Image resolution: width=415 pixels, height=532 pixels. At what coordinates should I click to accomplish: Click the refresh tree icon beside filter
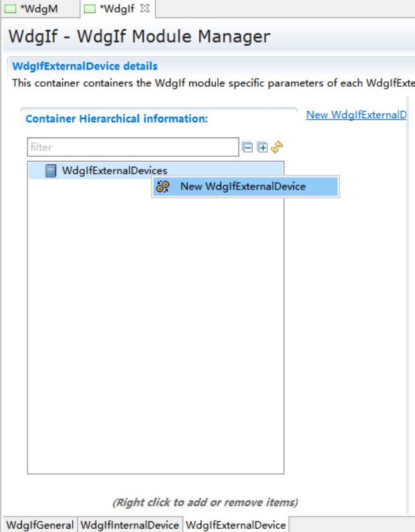click(277, 147)
